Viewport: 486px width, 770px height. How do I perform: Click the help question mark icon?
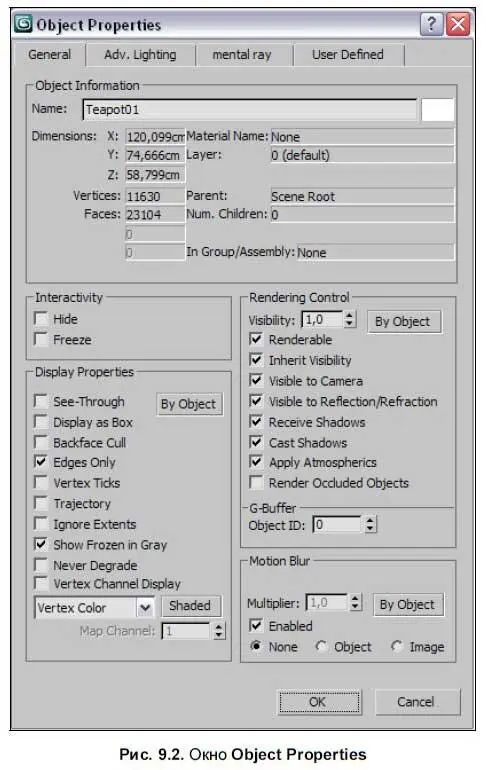tap(431, 24)
